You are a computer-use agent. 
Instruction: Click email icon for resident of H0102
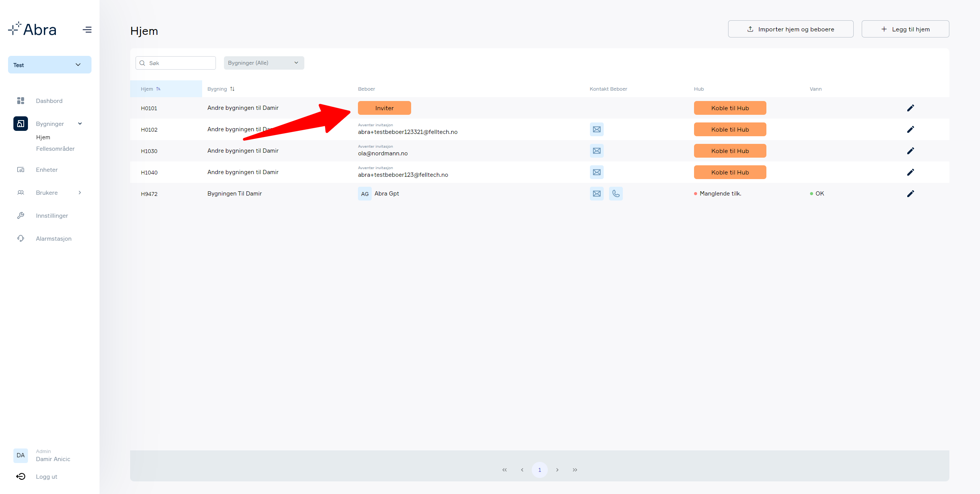pyautogui.click(x=596, y=129)
